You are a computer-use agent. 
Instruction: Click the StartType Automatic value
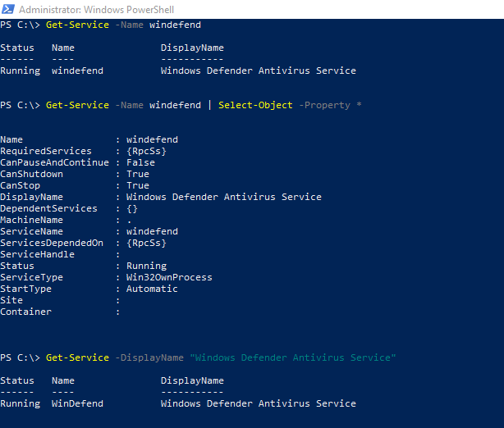[152, 289]
